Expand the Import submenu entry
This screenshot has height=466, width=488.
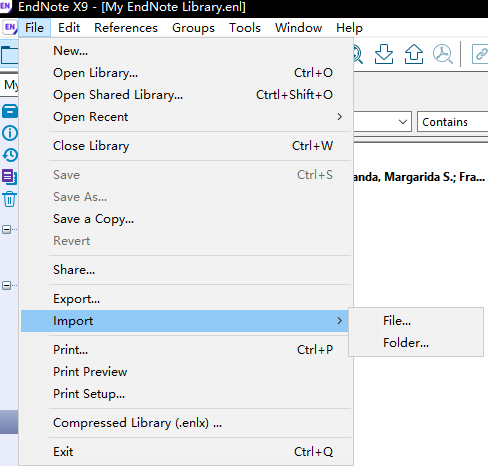(185, 321)
